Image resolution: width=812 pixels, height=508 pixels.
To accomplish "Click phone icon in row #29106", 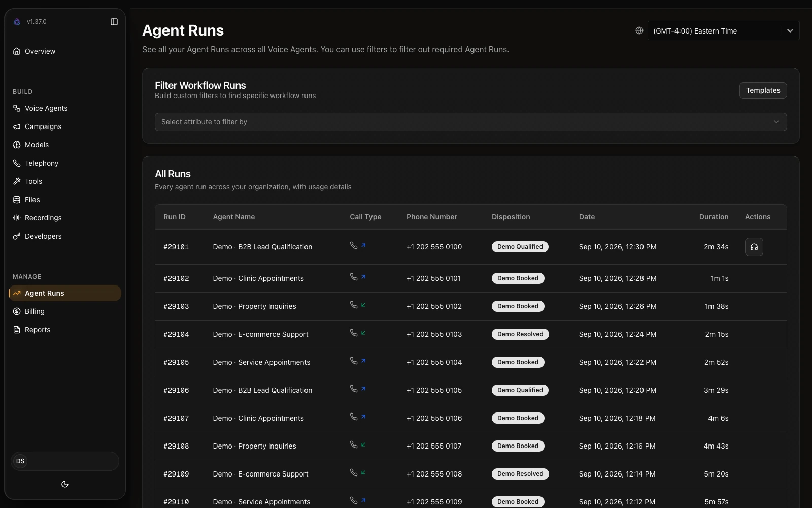I will [354, 389].
